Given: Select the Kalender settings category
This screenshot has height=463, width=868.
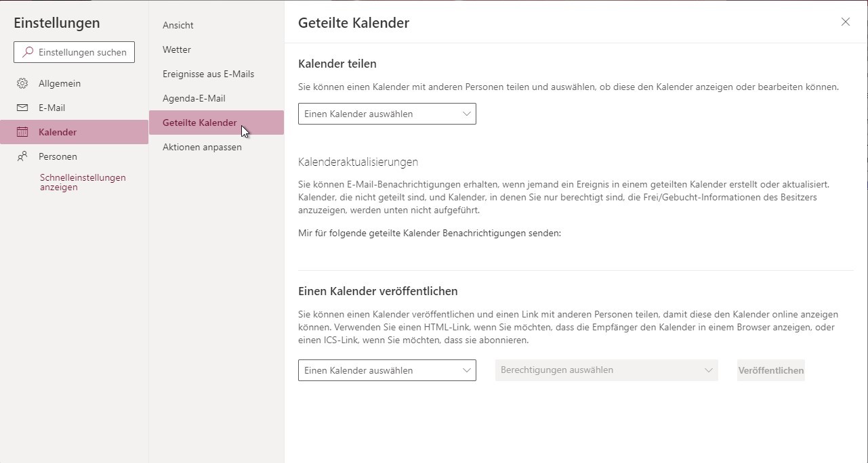Looking at the screenshot, I should pos(74,132).
